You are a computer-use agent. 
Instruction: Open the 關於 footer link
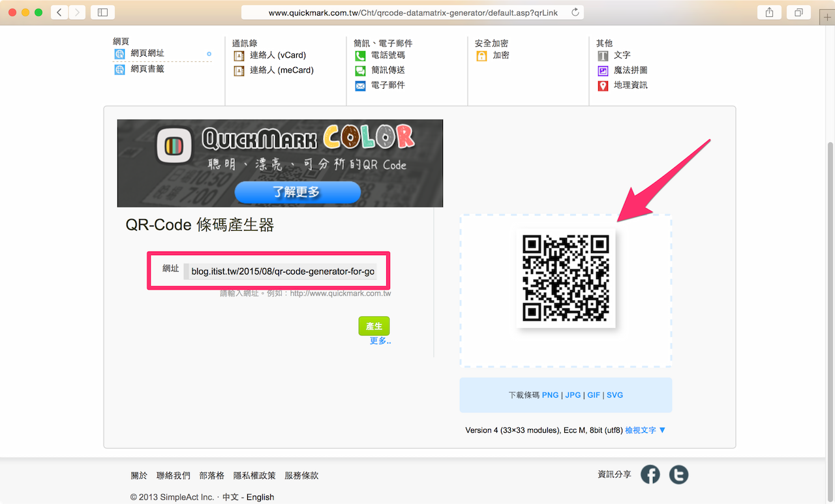point(139,476)
